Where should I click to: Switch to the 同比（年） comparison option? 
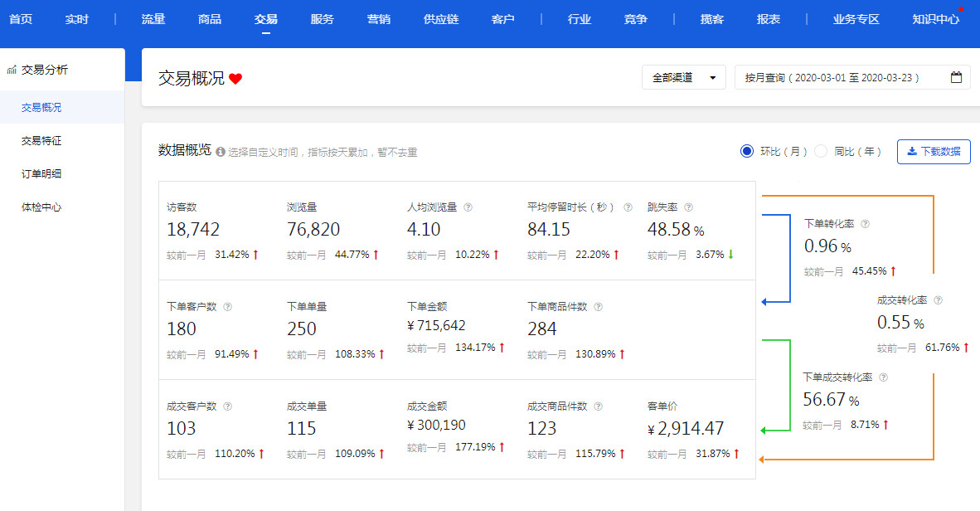pyautogui.click(x=821, y=151)
